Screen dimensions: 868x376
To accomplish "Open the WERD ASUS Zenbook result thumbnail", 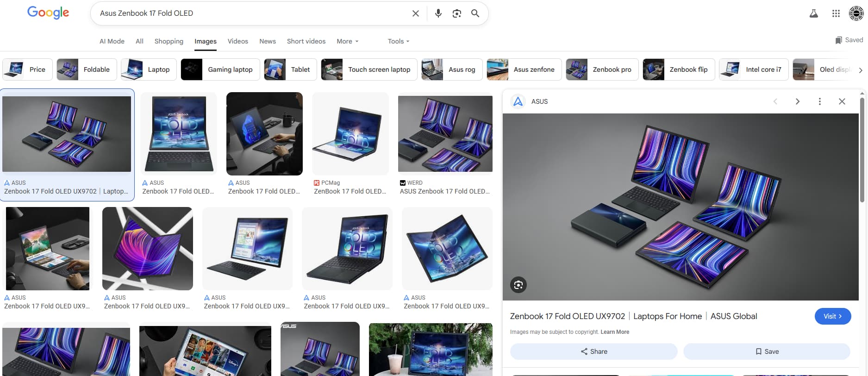I will (x=445, y=134).
